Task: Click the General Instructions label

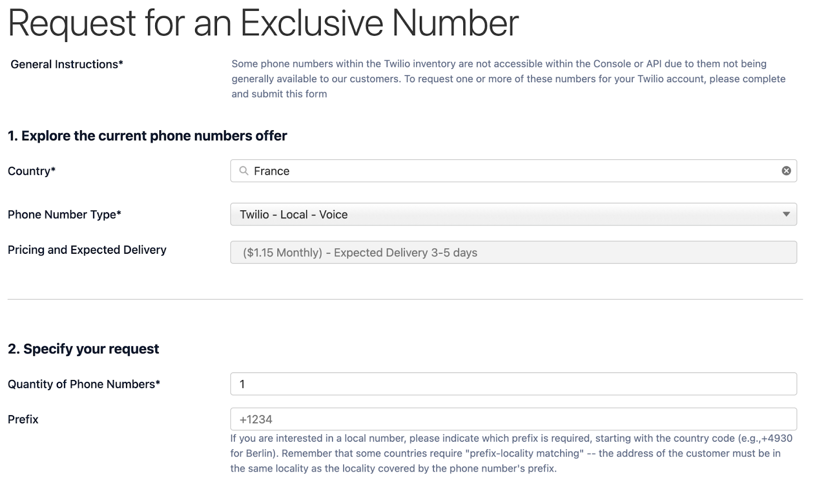Action: point(67,64)
